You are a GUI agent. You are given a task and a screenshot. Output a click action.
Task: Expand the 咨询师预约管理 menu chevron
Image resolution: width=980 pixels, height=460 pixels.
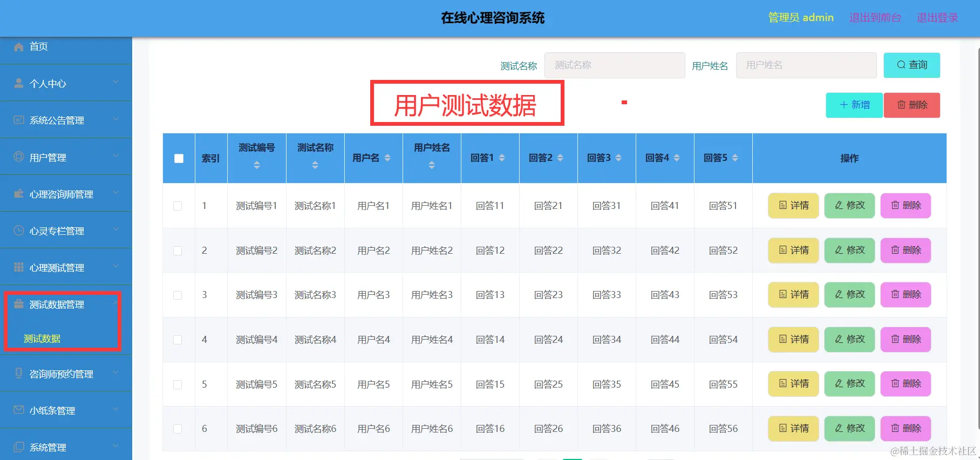[115, 373]
